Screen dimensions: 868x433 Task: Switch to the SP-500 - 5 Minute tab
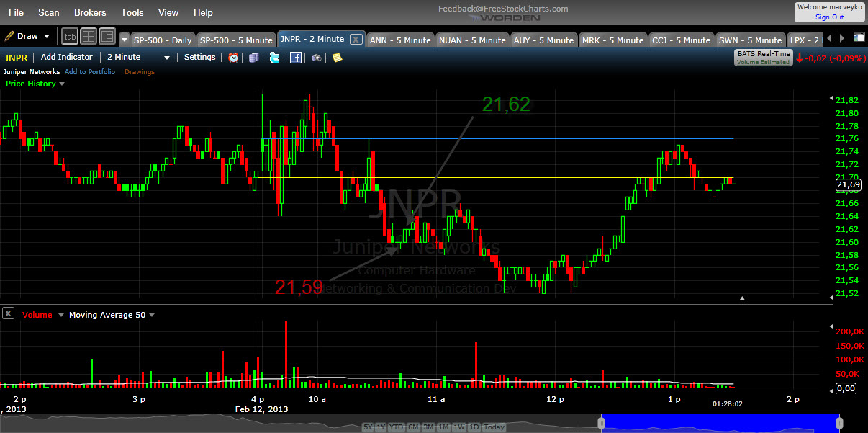click(236, 40)
